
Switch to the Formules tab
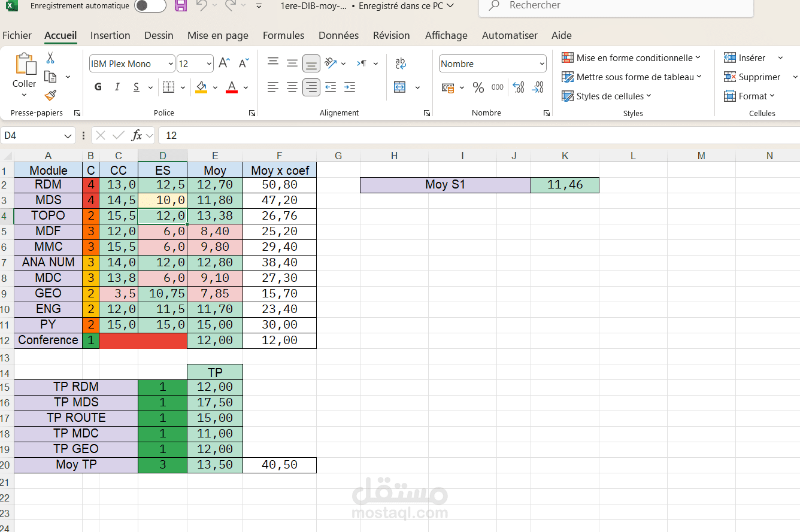click(283, 35)
